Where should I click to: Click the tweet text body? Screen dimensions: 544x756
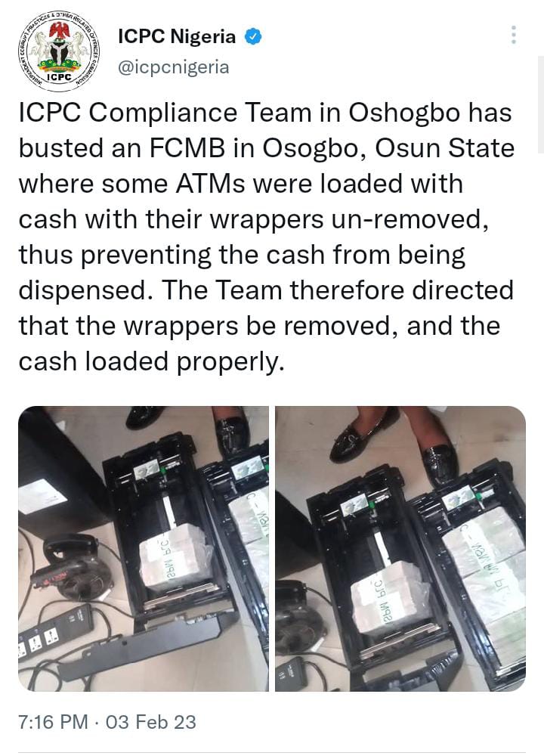[267, 237]
